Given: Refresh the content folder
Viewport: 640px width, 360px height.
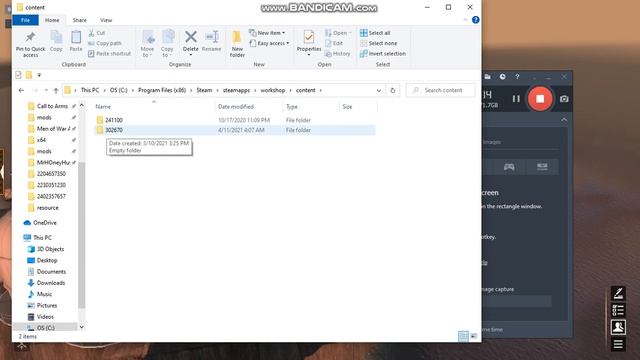Looking at the screenshot, I should tap(393, 90).
